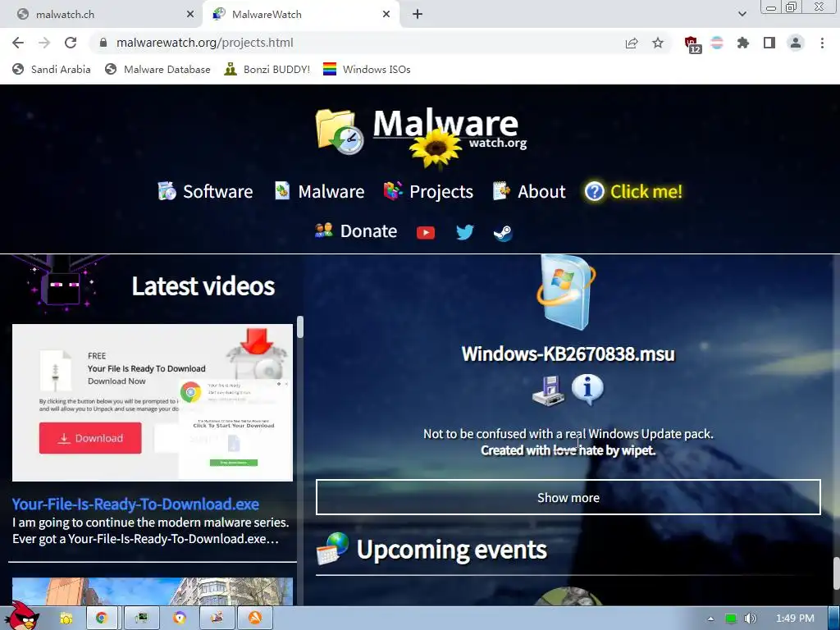Open Your-File-Is-Ready-To-Download.exe video link

pyautogui.click(x=135, y=504)
